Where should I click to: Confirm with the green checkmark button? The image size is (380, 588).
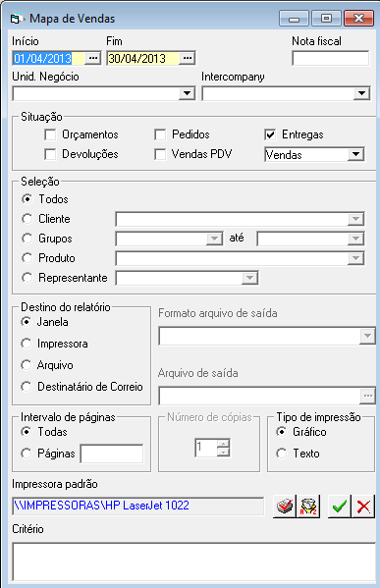click(x=340, y=507)
